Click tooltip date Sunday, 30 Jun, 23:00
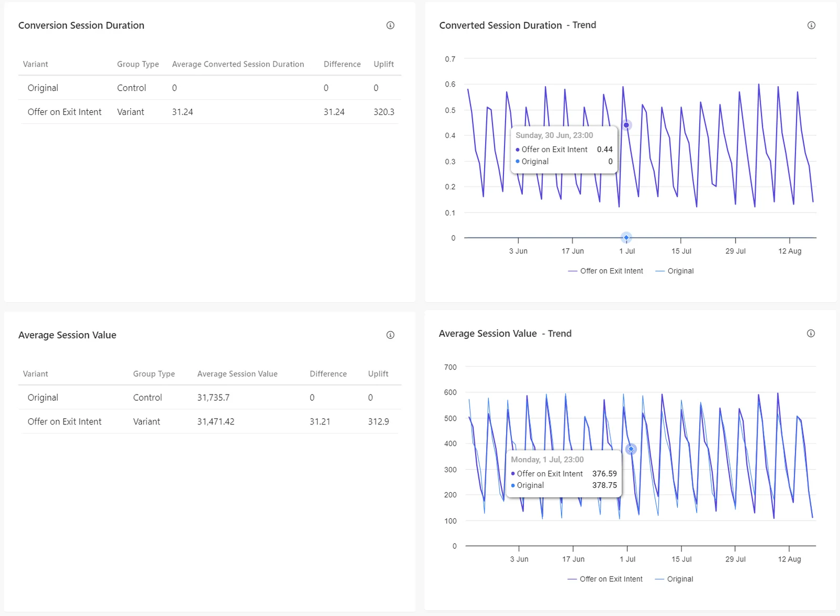 tap(554, 135)
